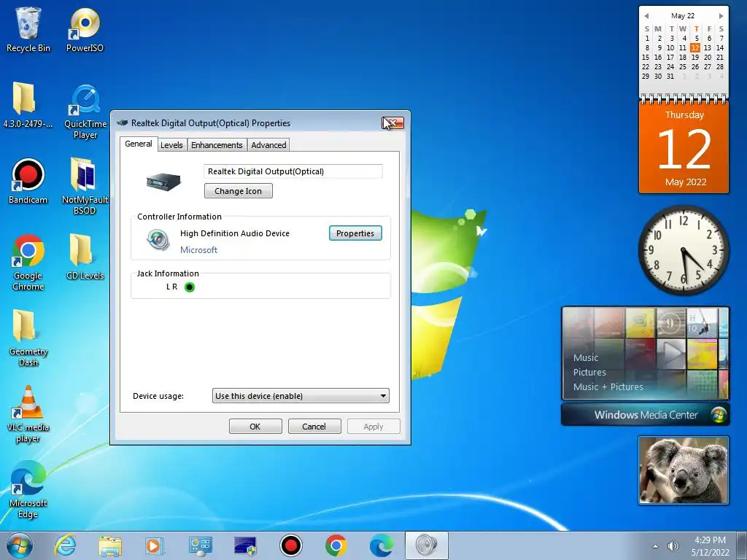The image size is (747, 560).
Task: Open the Control Panel taskbar icon
Action: click(x=200, y=545)
